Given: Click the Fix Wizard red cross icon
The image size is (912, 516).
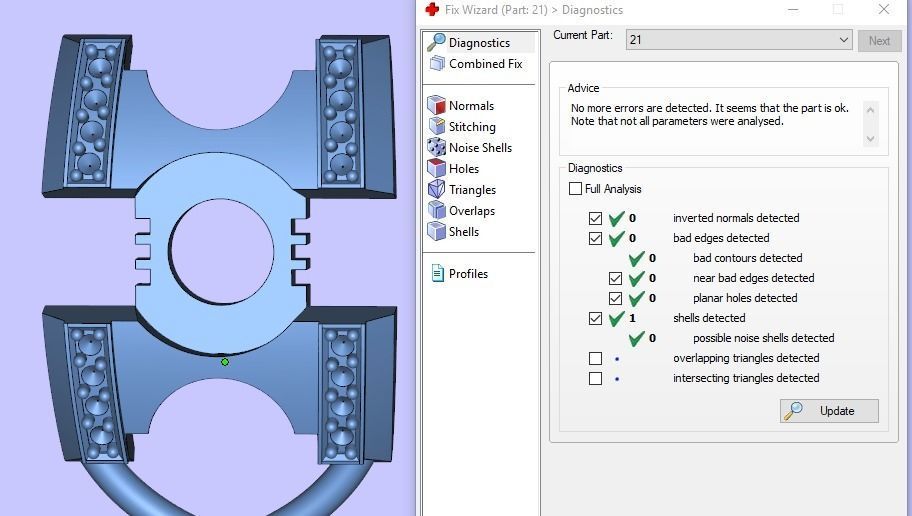Looking at the screenshot, I should (432, 9).
